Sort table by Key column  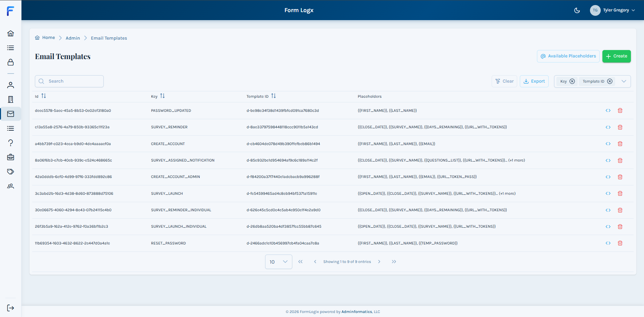(162, 96)
